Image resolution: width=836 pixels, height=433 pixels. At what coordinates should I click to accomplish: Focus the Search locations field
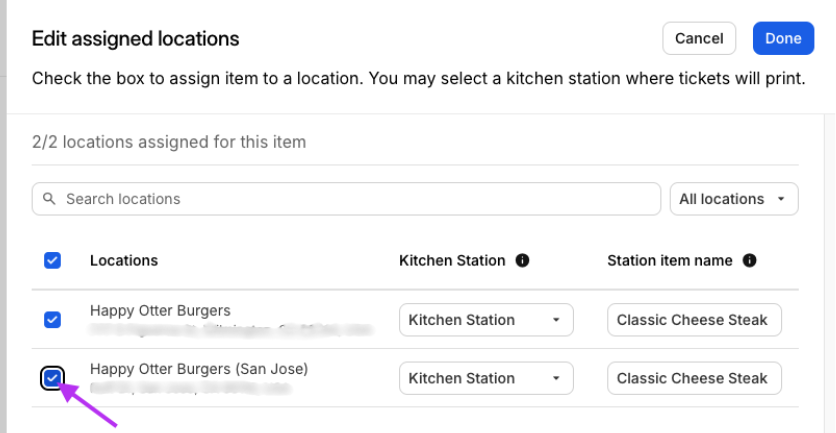pyautogui.click(x=350, y=199)
